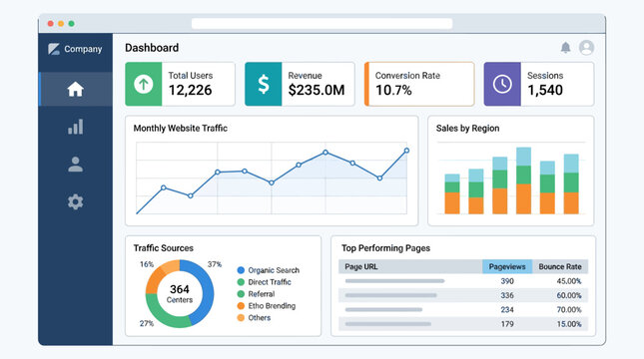Viewport: 644px width, 359px height.
Task: Click the 45.00% bounce rate cell
Action: coord(569,281)
